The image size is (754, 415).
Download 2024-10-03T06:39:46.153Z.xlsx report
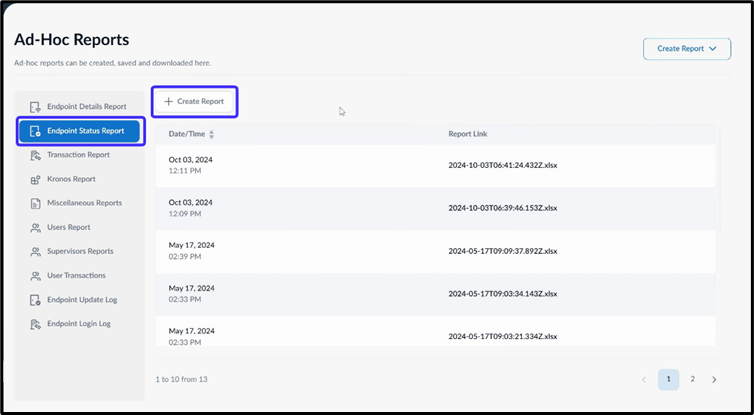[x=503, y=208]
